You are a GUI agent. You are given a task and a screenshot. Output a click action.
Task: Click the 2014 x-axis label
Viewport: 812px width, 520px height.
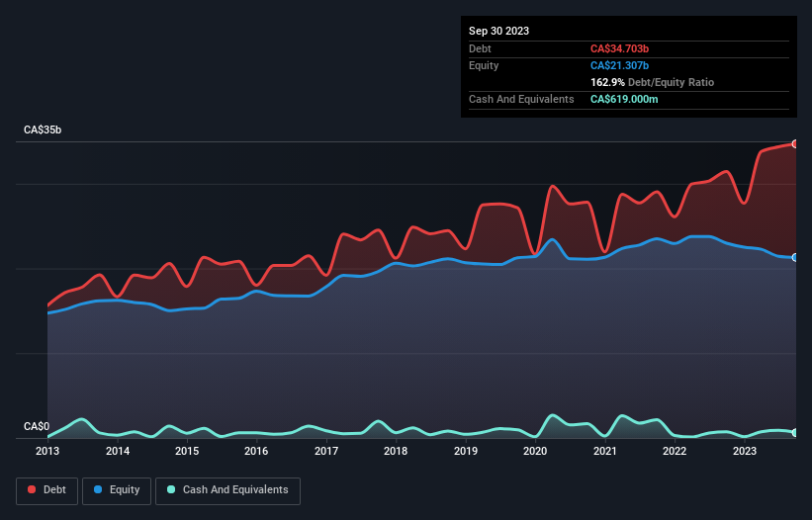pos(118,451)
